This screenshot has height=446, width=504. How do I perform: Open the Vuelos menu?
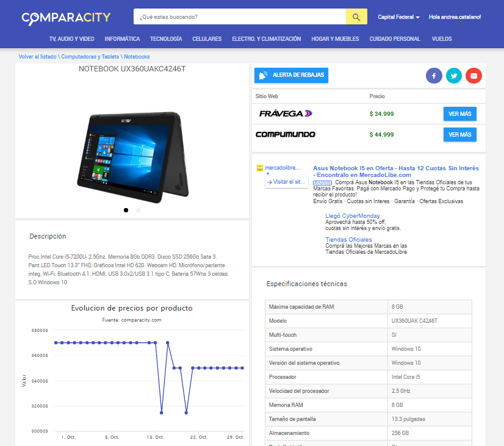pyautogui.click(x=442, y=39)
